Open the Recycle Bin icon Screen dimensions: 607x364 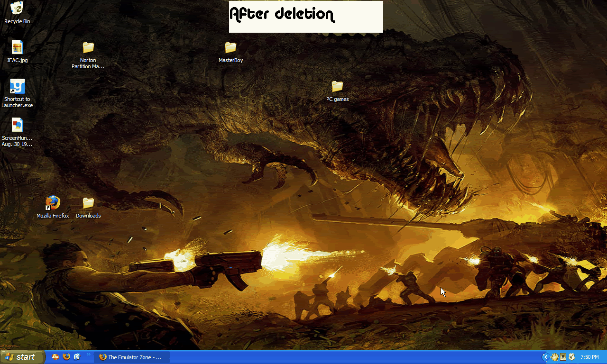(x=17, y=9)
